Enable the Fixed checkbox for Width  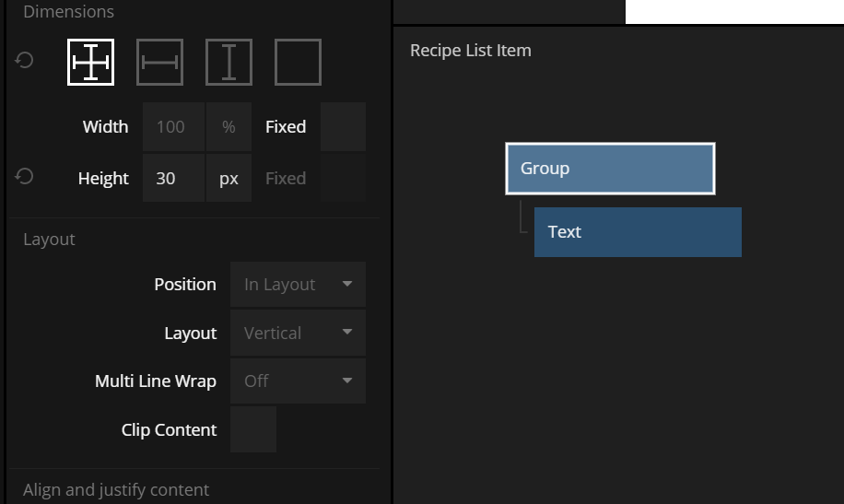pos(343,127)
